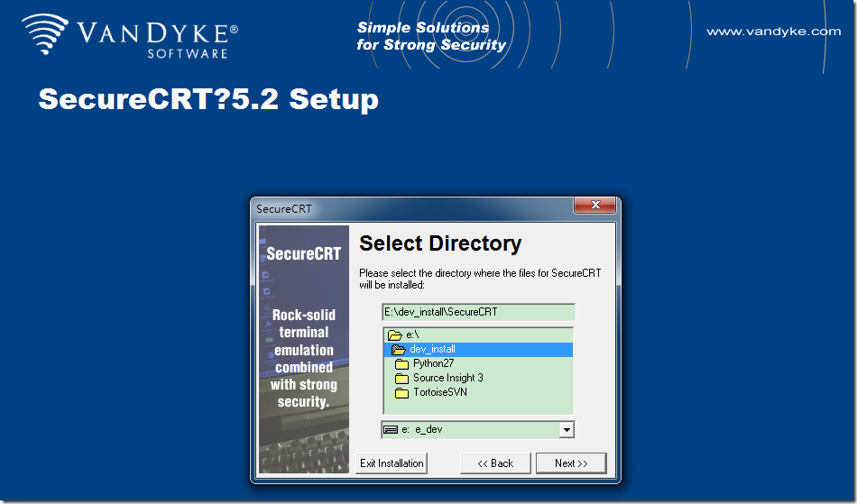
Task: Click the VanDyke Software logo
Action: click(130, 36)
